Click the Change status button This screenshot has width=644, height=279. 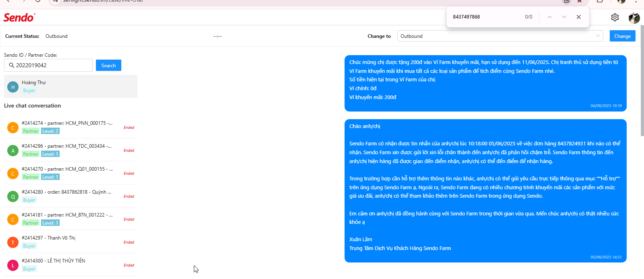click(x=622, y=36)
